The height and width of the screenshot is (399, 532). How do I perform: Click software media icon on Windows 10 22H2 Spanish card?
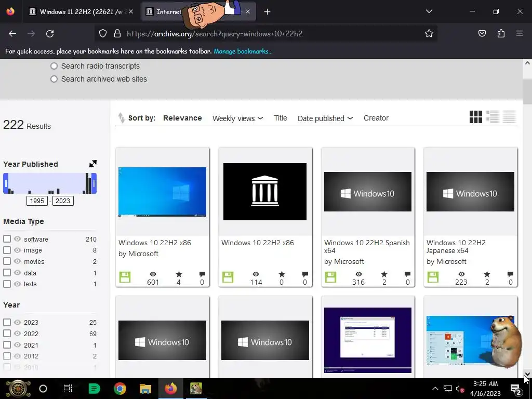330,277
